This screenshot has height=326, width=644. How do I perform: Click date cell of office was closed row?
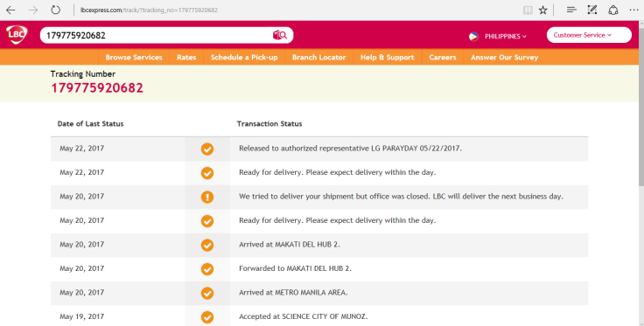pyautogui.click(x=81, y=197)
